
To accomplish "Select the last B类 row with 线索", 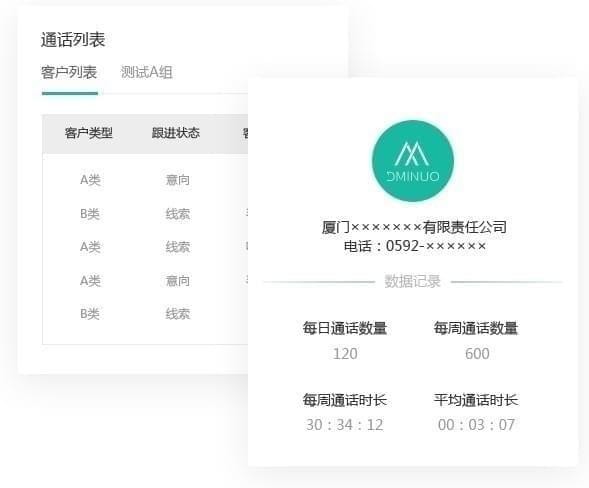I will [x=145, y=314].
